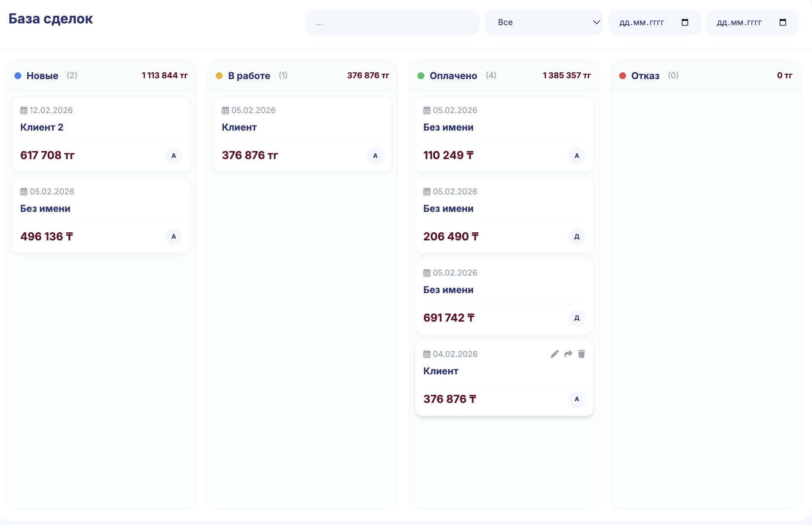
Task: Click the yellow dot next to В работе
Action: pyautogui.click(x=219, y=76)
